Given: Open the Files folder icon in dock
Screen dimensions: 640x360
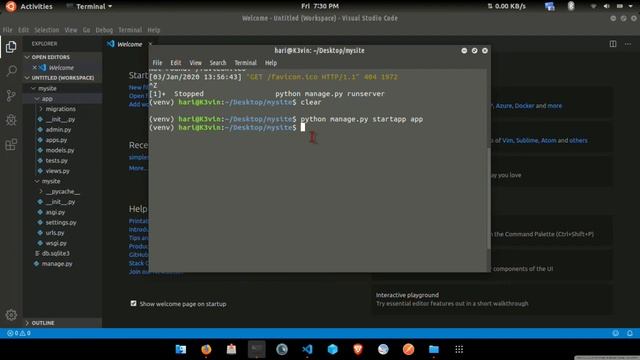Looking at the screenshot, I should tap(434, 349).
